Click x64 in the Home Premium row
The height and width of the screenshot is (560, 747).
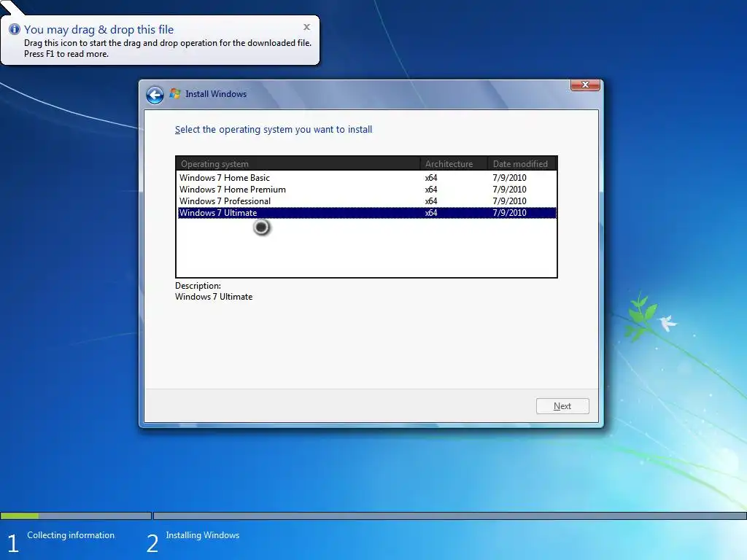pyautogui.click(x=431, y=190)
